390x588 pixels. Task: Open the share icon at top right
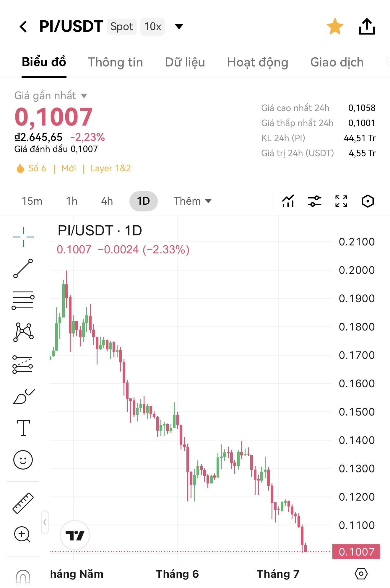pos(367,26)
